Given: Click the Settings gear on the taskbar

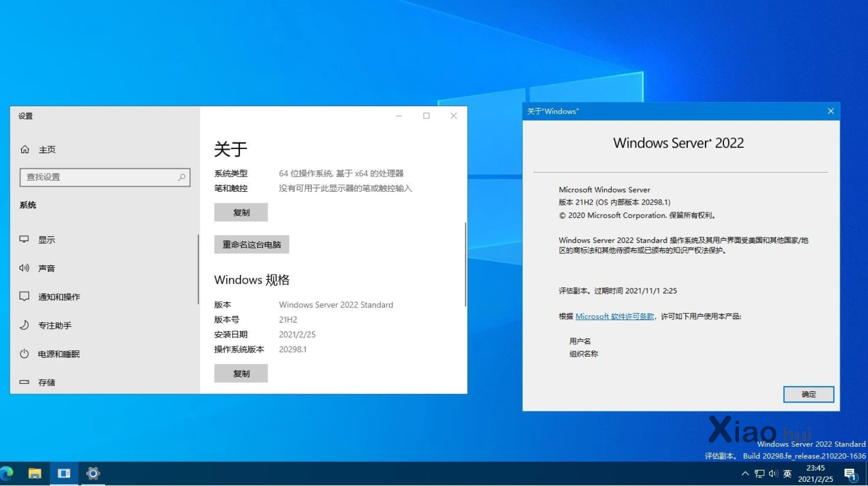Looking at the screenshot, I should pos(93,474).
